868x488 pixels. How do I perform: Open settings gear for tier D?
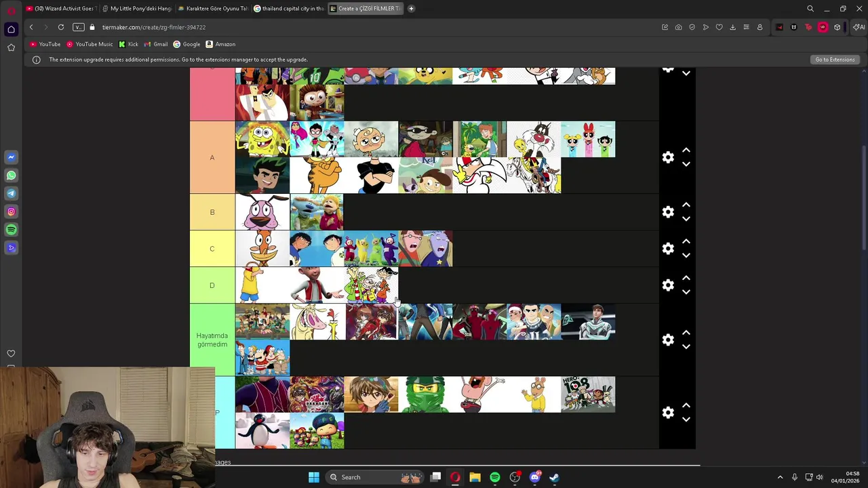pyautogui.click(x=668, y=285)
